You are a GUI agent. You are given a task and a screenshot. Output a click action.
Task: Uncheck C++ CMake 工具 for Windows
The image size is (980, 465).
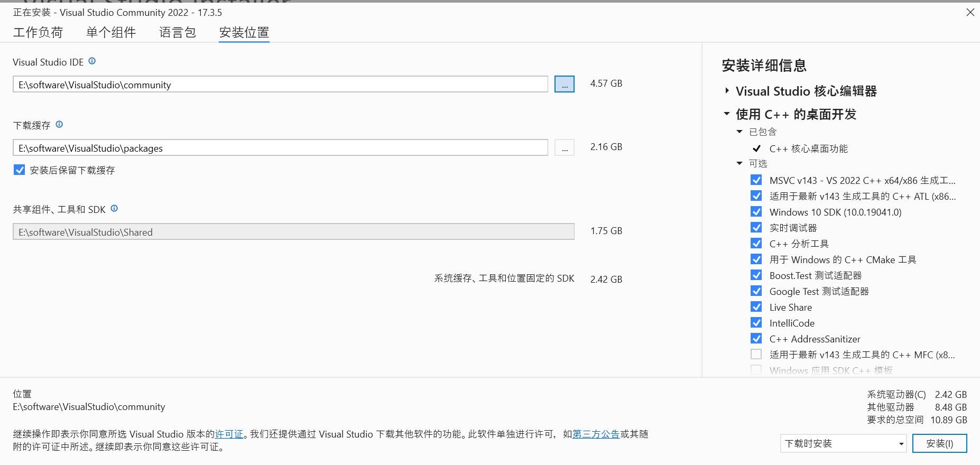coord(756,259)
